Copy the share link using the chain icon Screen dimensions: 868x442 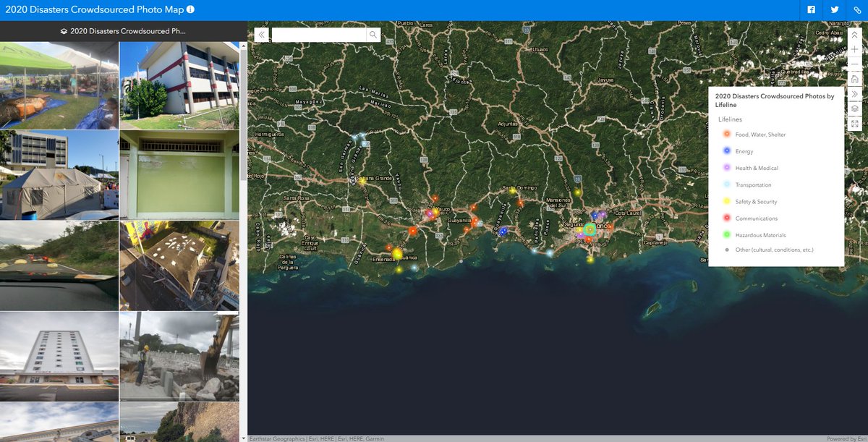coord(857,10)
